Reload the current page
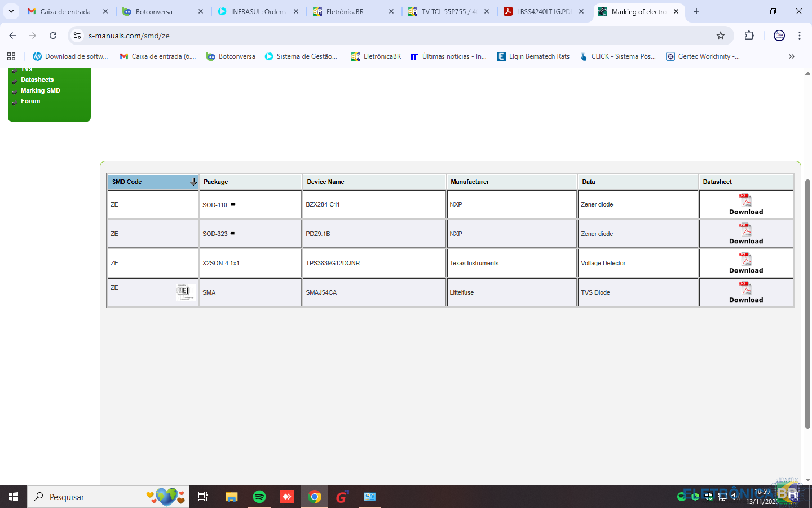The height and width of the screenshot is (508, 812). (x=53, y=36)
